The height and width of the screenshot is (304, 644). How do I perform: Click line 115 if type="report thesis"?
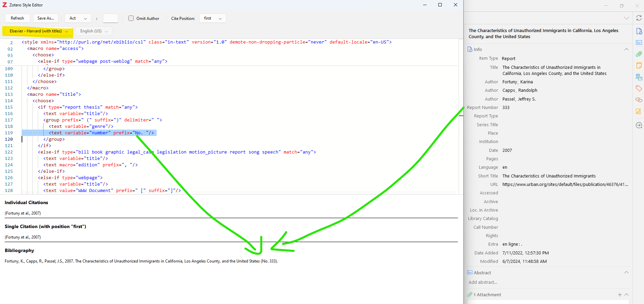coord(88,107)
